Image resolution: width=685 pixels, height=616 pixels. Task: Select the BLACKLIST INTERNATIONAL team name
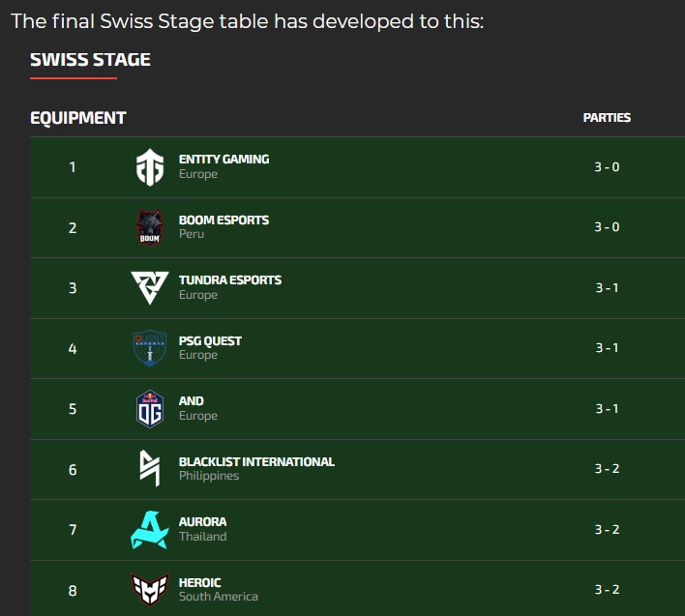coord(256,461)
